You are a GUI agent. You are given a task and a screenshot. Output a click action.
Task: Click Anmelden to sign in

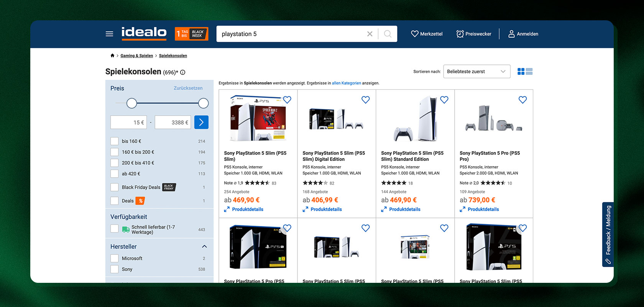point(523,34)
